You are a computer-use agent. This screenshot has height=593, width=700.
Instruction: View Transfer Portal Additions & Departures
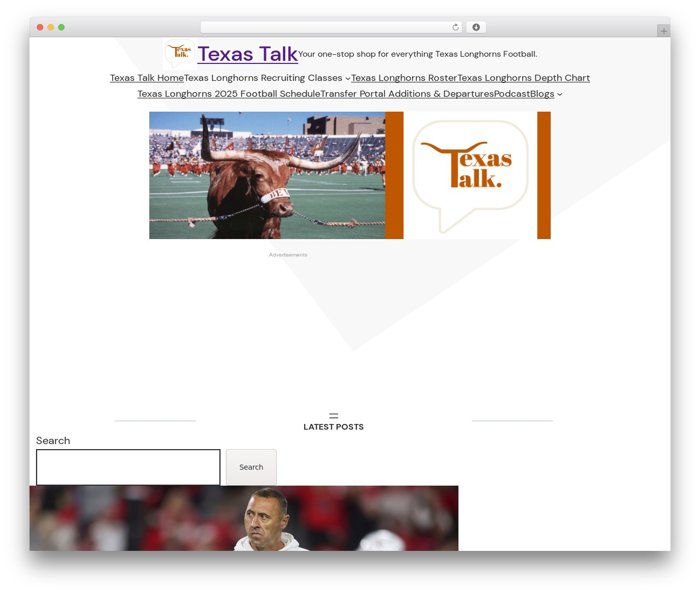(407, 94)
